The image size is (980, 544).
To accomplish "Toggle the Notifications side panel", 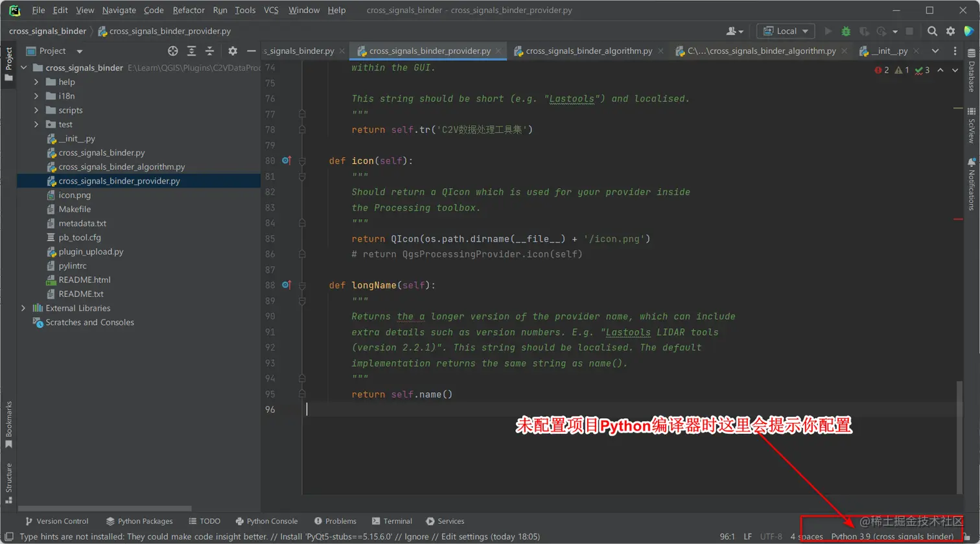I will point(971,183).
